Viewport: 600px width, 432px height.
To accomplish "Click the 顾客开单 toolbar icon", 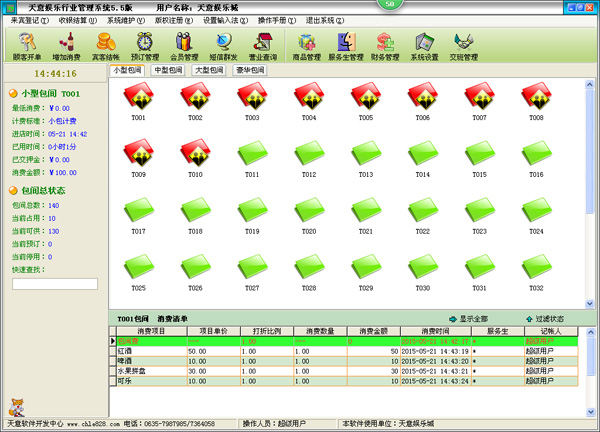I will click(x=27, y=45).
